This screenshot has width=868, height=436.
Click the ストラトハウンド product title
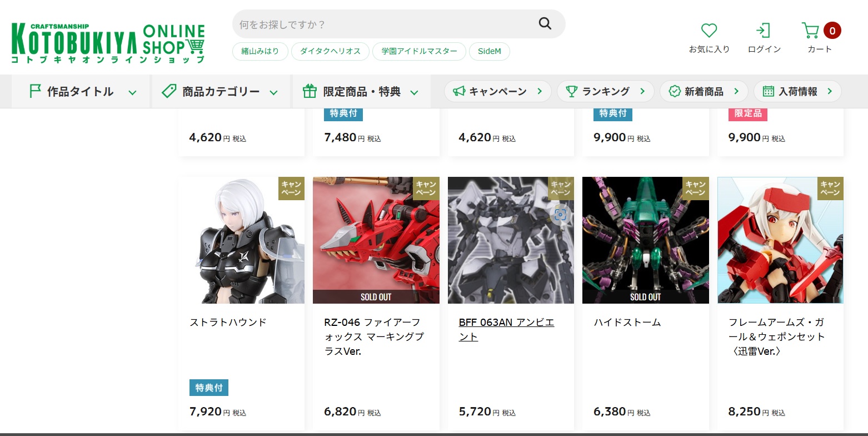pos(228,322)
